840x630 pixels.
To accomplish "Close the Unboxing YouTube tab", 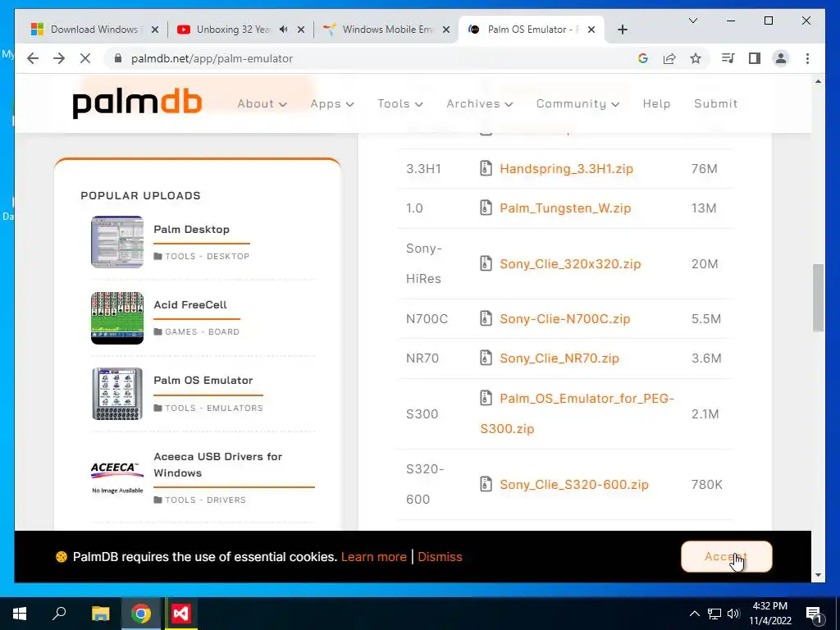I will pos(301,30).
